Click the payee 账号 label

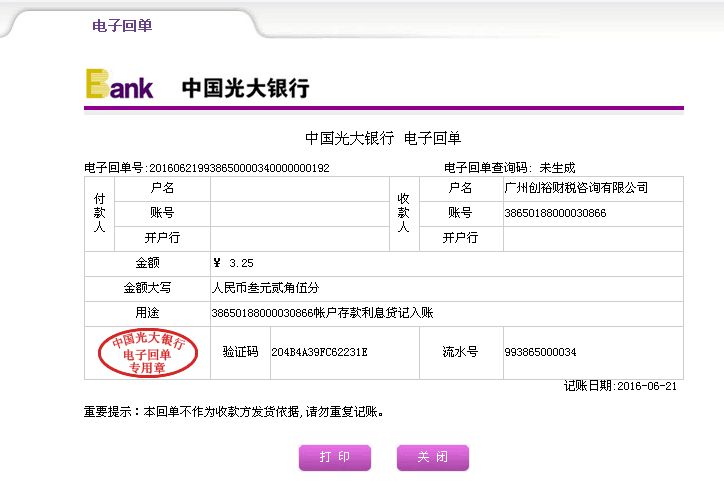[460, 213]
